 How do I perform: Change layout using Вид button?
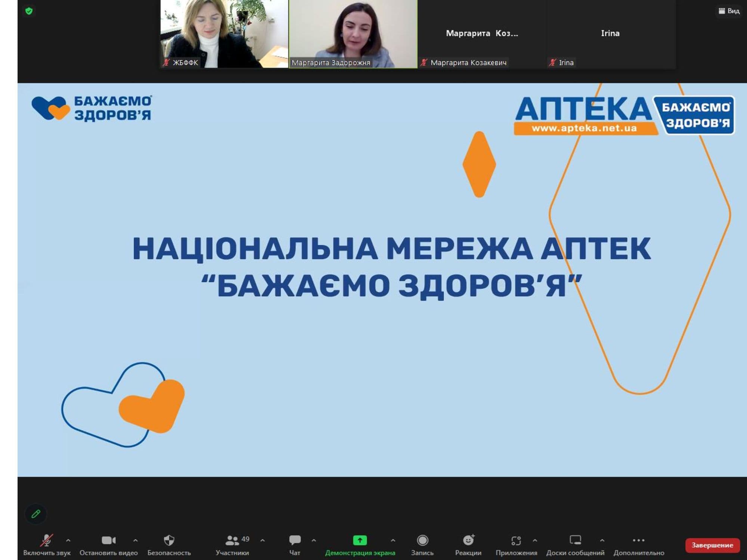pyautogui.click(x=729, y=11)
